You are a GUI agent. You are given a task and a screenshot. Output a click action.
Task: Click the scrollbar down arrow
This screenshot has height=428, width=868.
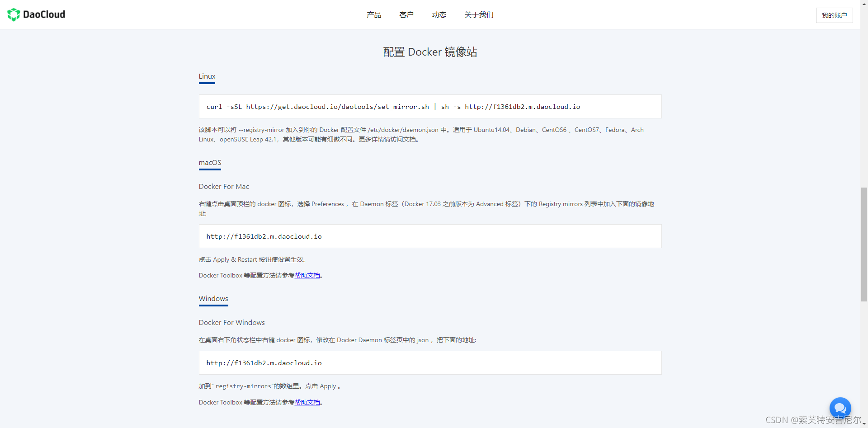864,424
